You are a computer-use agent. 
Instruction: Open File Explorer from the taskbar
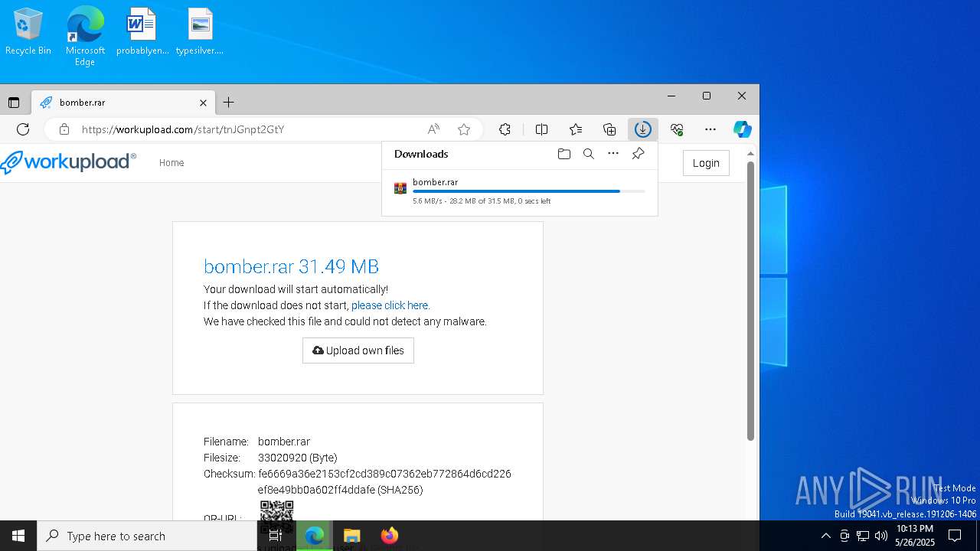coord(351,536)
